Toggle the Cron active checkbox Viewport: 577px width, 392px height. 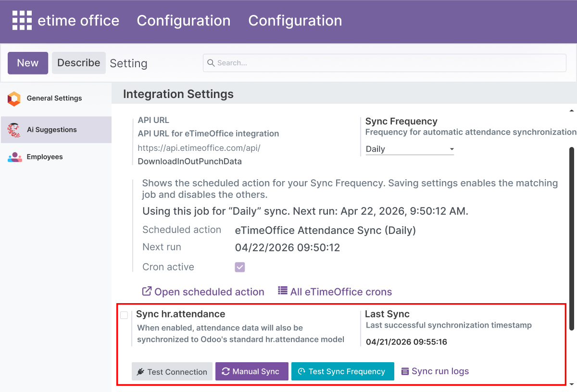[x=240, y=267]
